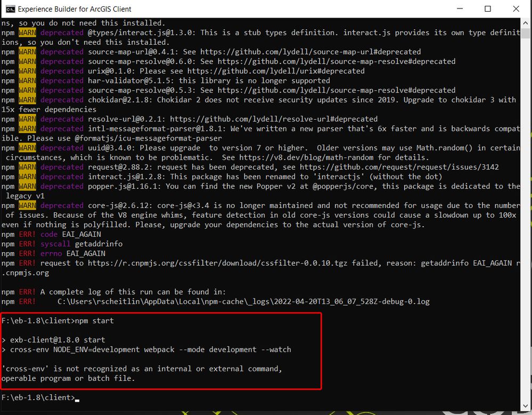532x415 pixels.
Task: Click 'legacy v1' continuation line
Action: (x=25, y=196)
